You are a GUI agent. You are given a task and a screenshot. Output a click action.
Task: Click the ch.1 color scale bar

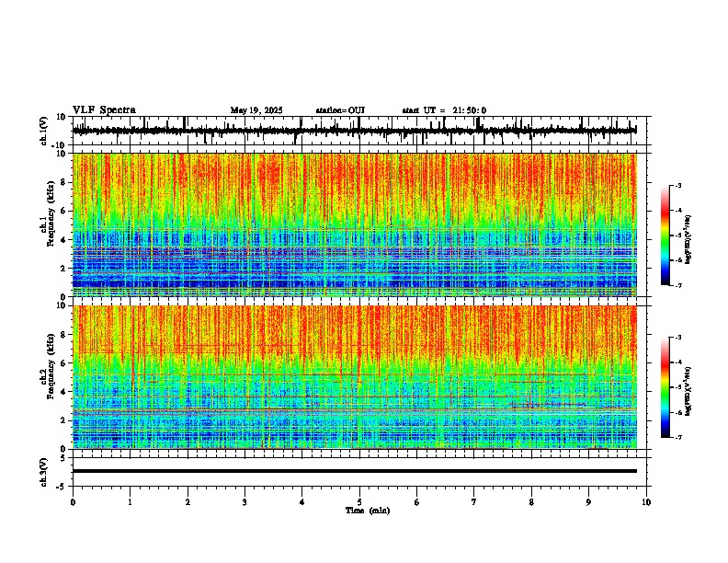pyautogui.click(x=665, y=236)
